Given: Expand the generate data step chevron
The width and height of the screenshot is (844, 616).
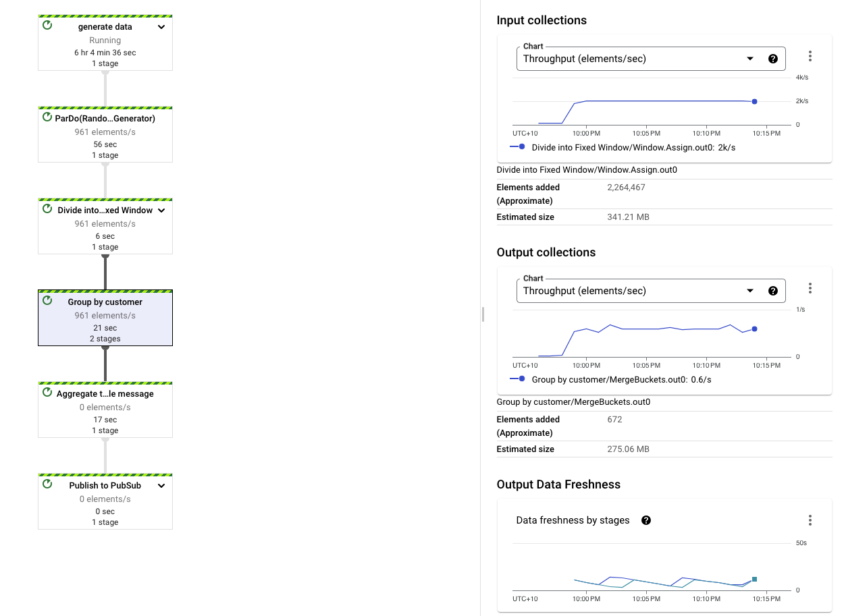Looking at the screenshot, I should coord(161,27).
